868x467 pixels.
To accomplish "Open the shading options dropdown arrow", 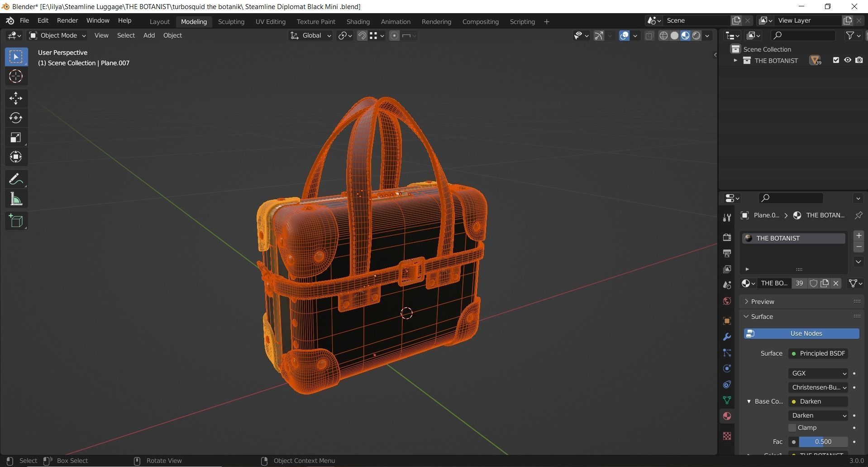I will point(707,36).
